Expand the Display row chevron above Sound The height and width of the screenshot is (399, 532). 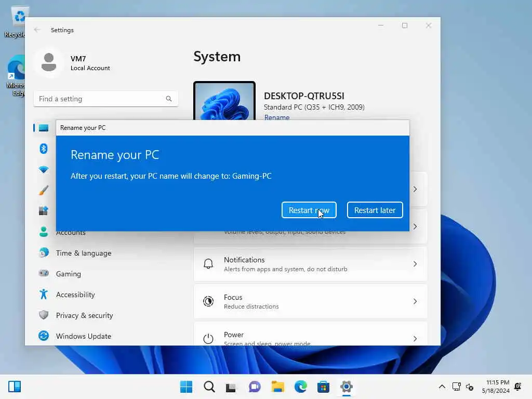(415, 189)
